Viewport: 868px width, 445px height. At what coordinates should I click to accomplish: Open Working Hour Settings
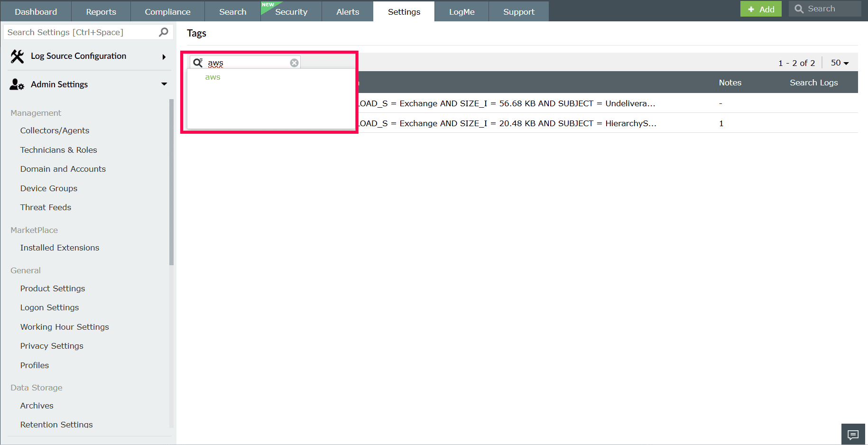[65, 327]
